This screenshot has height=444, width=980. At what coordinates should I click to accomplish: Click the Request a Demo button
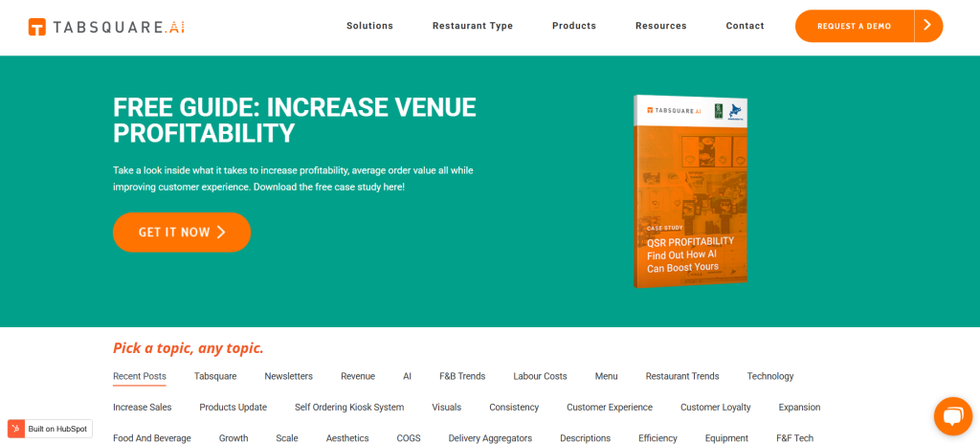(855, 26)
